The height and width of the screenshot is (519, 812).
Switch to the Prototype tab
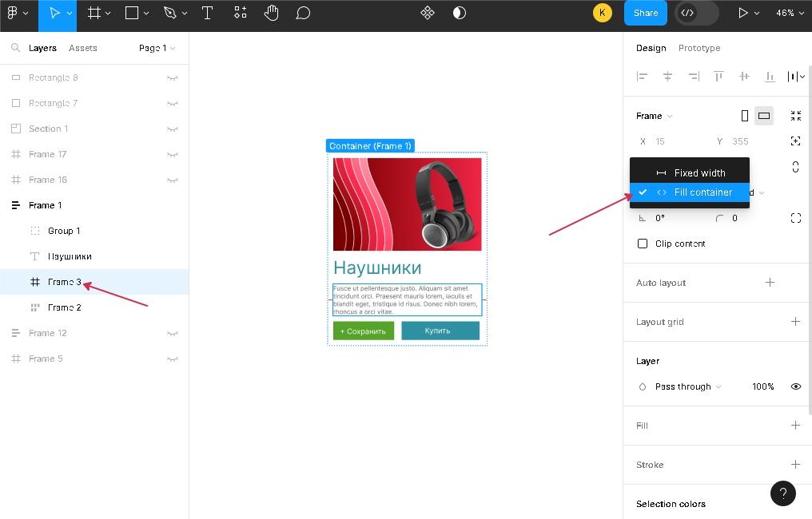pyautogui.click(x=699, y=48)
